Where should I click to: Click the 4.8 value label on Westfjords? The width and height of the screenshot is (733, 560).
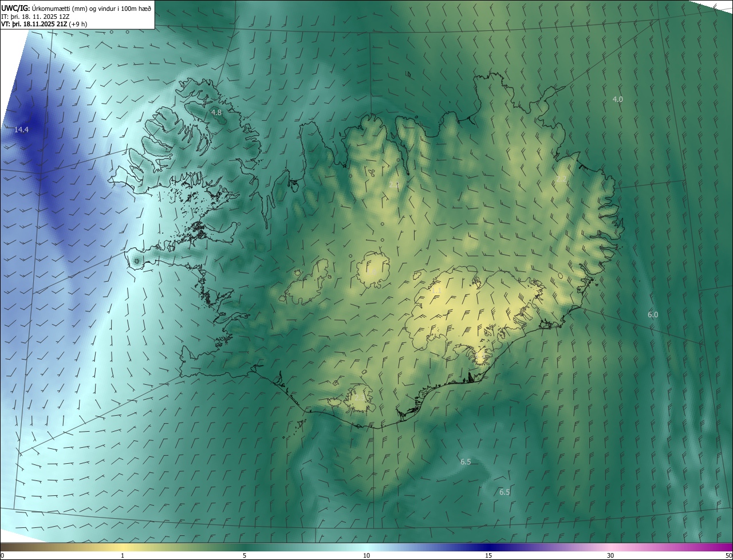216,113
